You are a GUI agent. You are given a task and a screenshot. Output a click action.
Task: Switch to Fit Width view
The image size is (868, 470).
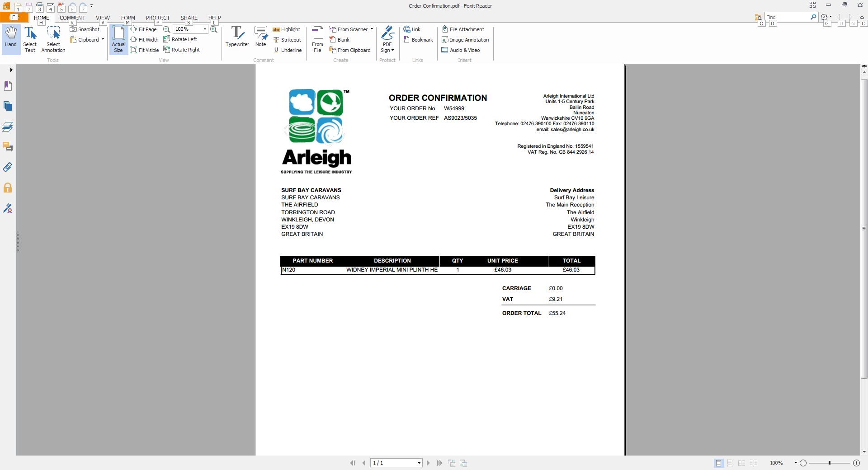coord(145,40)
